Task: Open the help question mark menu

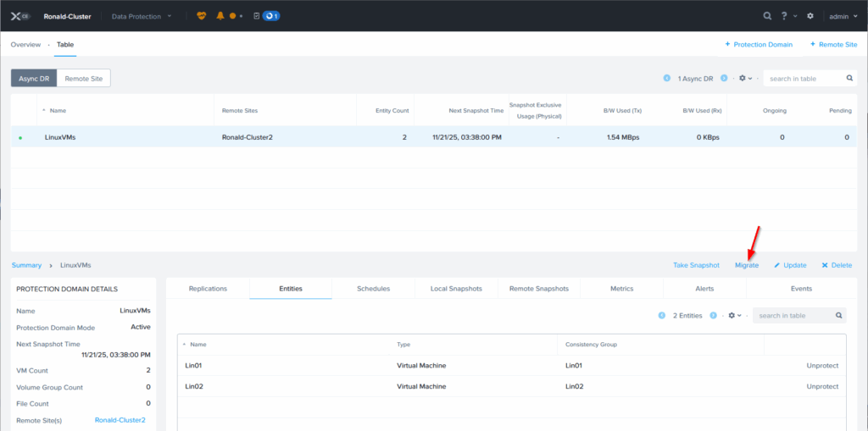Action: coord(785,16)
